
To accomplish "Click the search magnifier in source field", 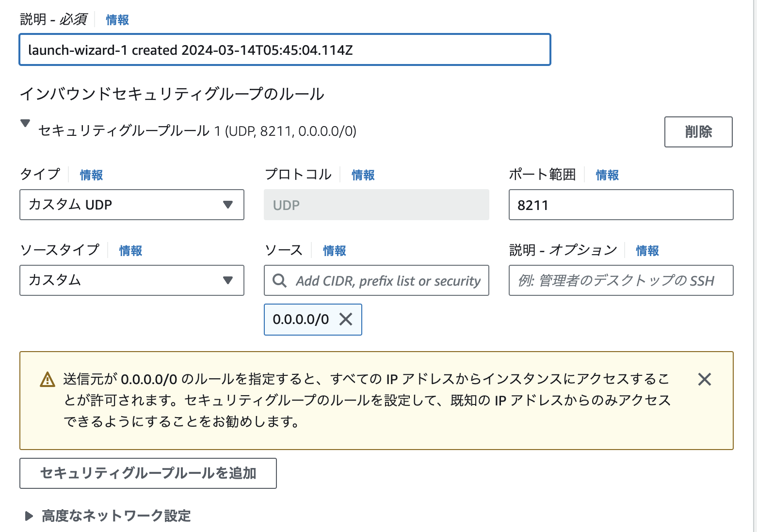I will [x=279, y=280].
